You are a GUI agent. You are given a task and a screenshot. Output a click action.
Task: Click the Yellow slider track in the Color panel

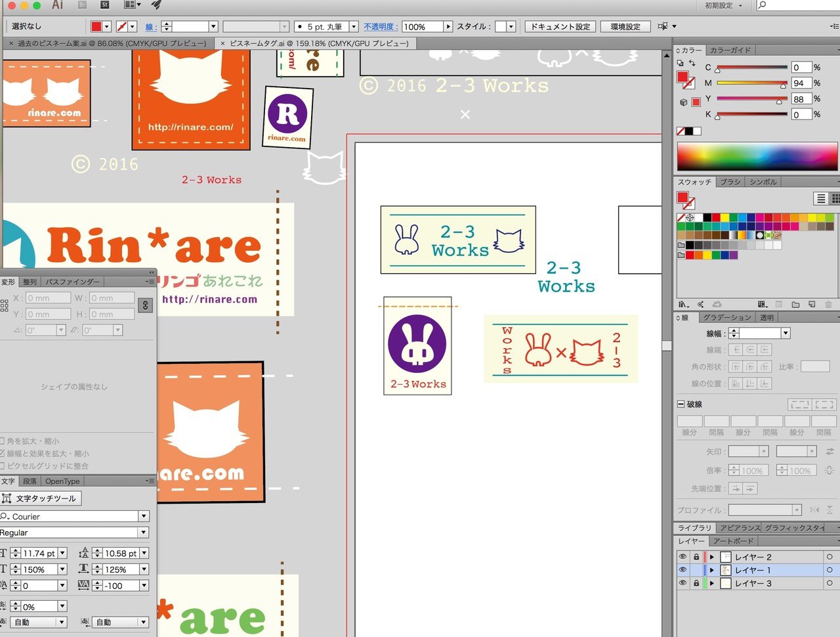coord(751,99)
